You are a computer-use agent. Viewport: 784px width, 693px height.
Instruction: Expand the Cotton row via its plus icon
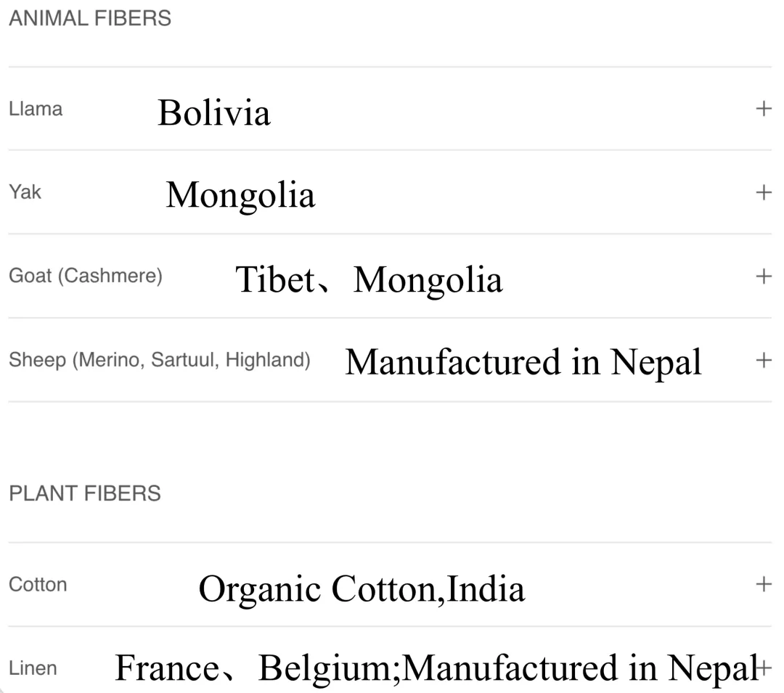[763, 584]
